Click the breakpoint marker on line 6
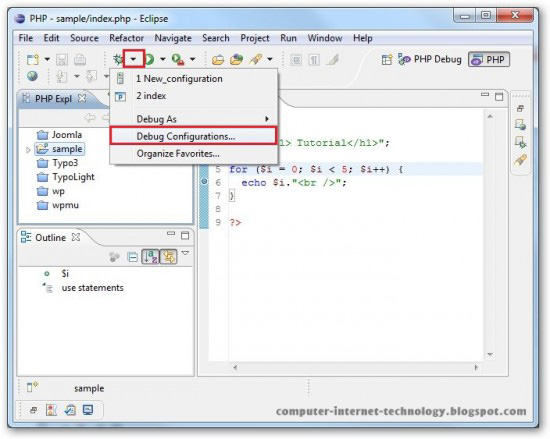 coord(204,182)
